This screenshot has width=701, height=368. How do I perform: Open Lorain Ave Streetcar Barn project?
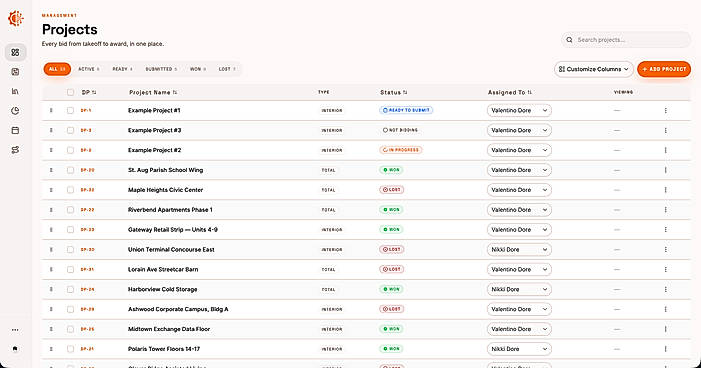point(163,269)
